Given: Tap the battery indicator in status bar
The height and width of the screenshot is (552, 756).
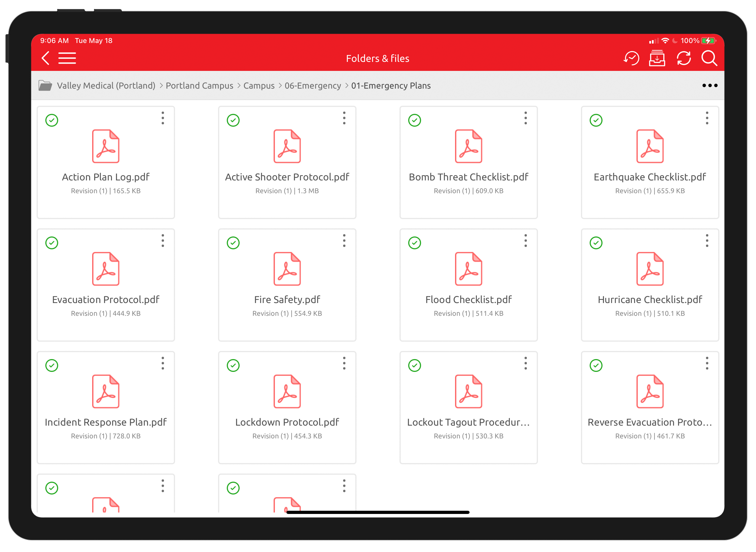Looking at the screenshot, I should point(709,41).
